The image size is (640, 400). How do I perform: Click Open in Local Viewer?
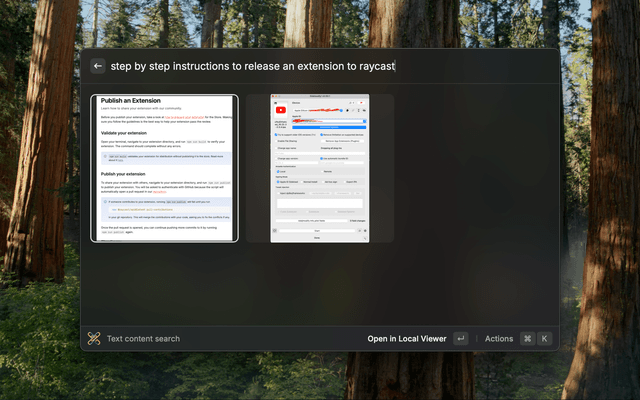(x=406, y=339)
